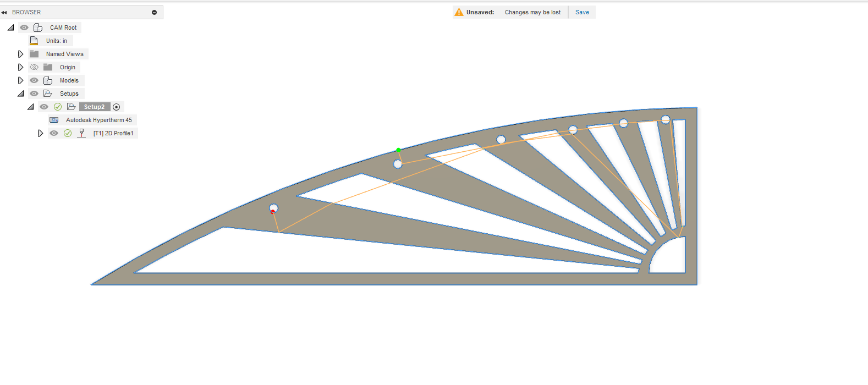This screenshot has width=868, height=385.
Task: Click the green checkmark beside 2D Profile1
Action: [68, 133]
